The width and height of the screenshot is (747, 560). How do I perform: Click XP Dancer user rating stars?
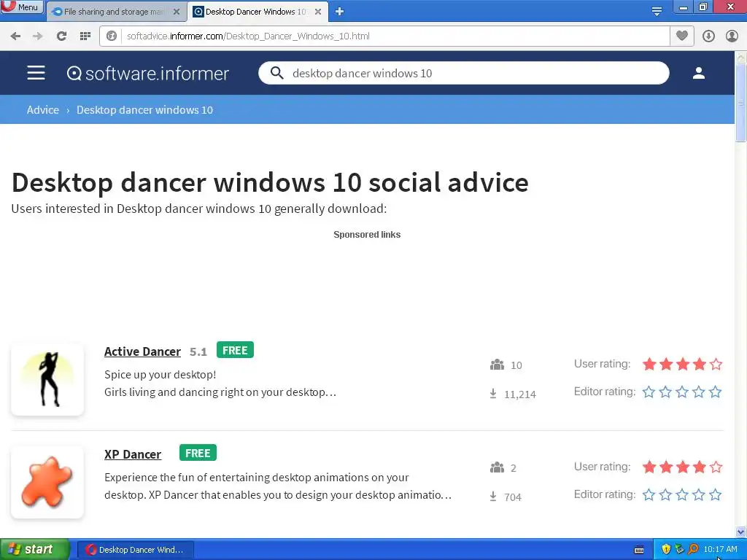click(x=682, y=467)
